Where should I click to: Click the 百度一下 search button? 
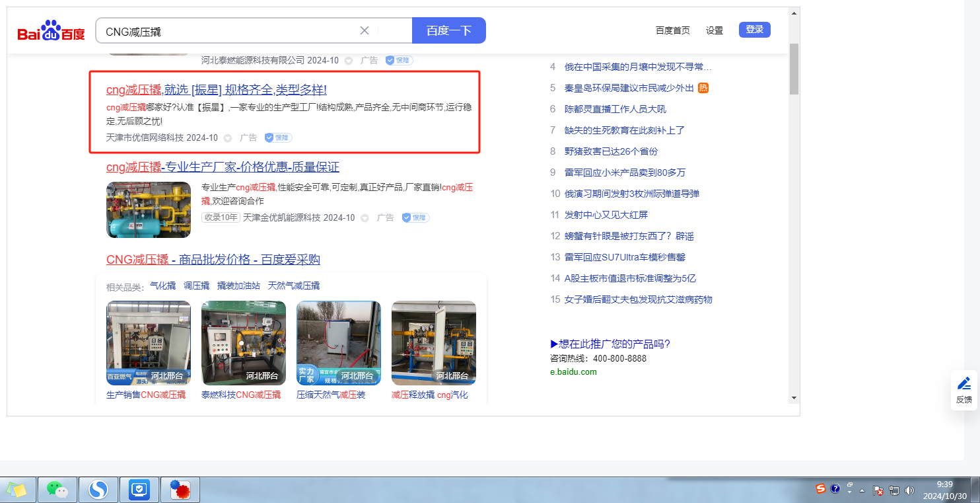coord(448,30)
